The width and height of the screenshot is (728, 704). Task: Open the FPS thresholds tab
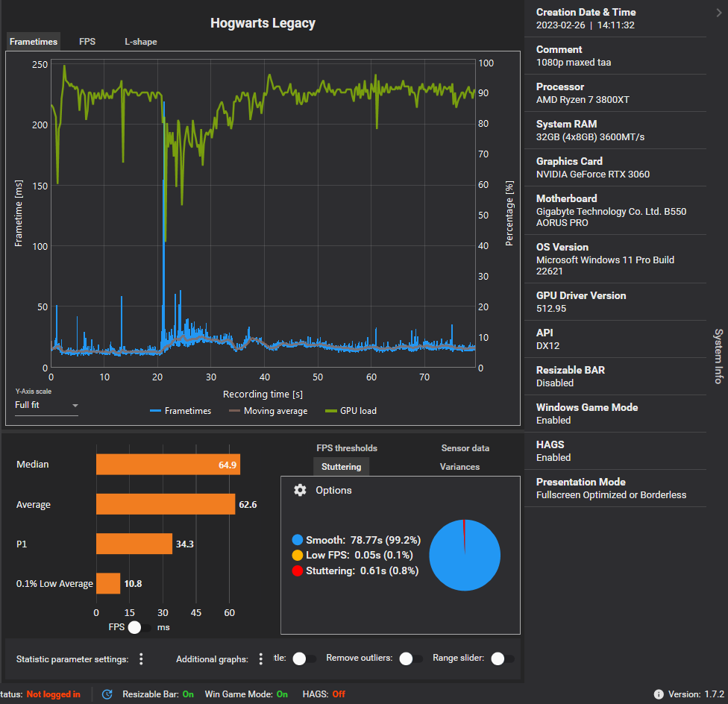(347, 448)
